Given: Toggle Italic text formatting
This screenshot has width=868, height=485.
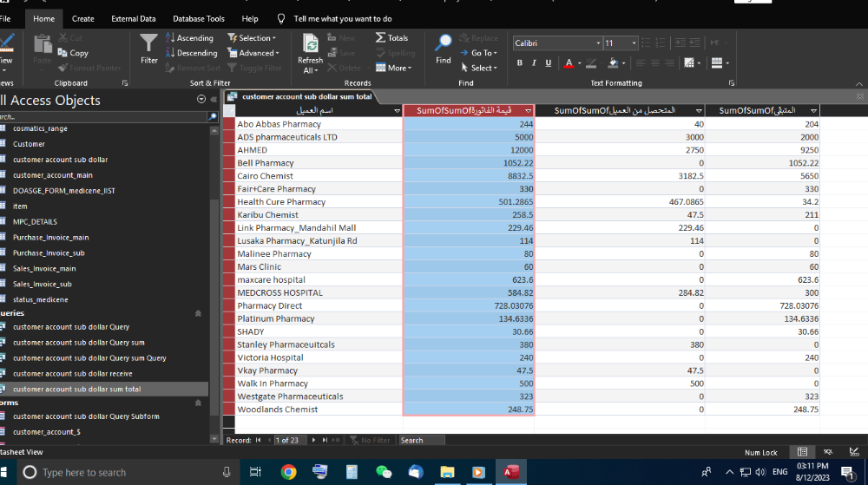Looking at the screenshot, I should pos(534,62).
